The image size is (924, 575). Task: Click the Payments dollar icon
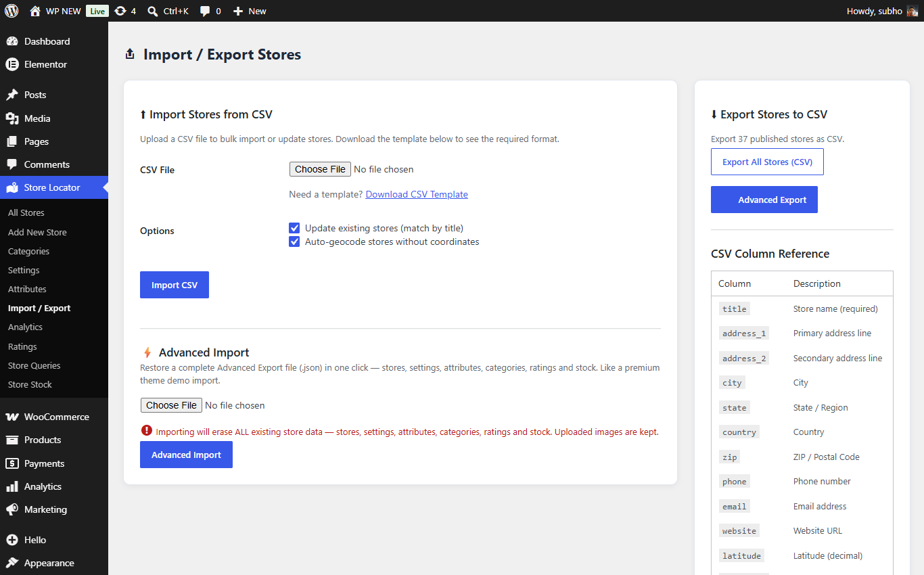coord(12,463)
